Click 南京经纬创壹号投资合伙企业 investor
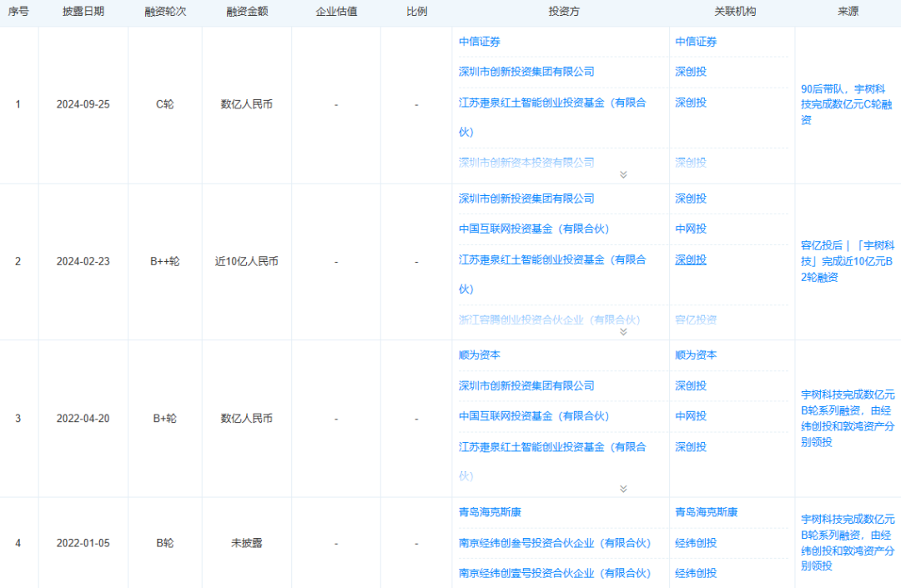Viewport: 901px width, 588px height. [555, 573]
